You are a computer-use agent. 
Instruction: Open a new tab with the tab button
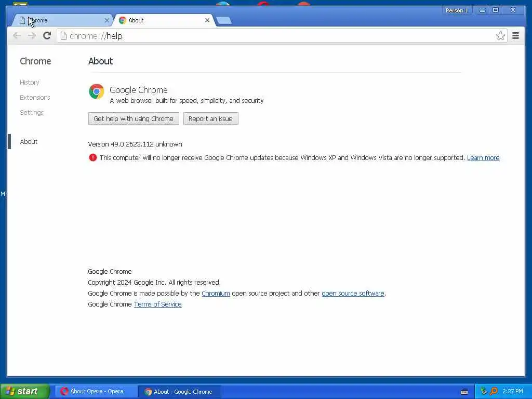tap(224, 20)
